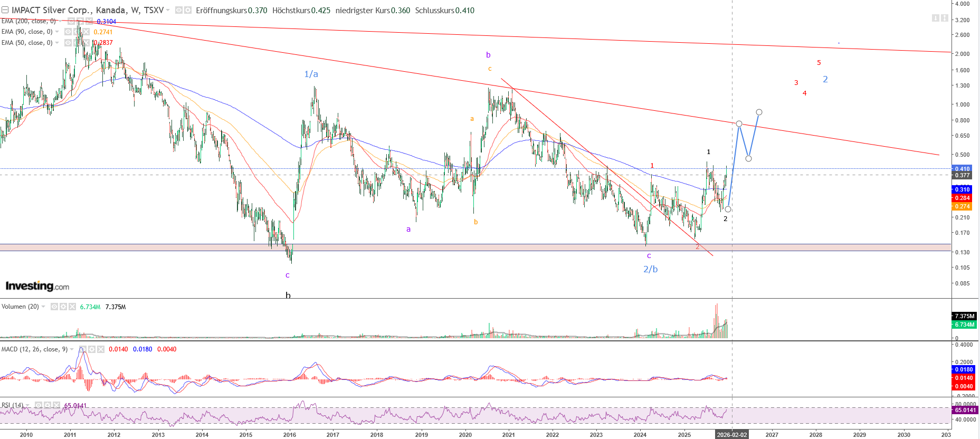Image resolution: width=980 pixels, height=439 pixels.
Task: Toggle visibility eye of EMA 200
Action: point(71,21)
